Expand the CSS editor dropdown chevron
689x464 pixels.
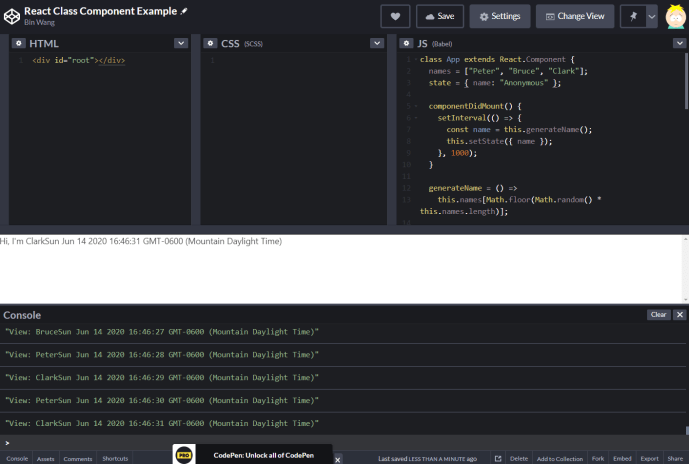pos(377,43)
